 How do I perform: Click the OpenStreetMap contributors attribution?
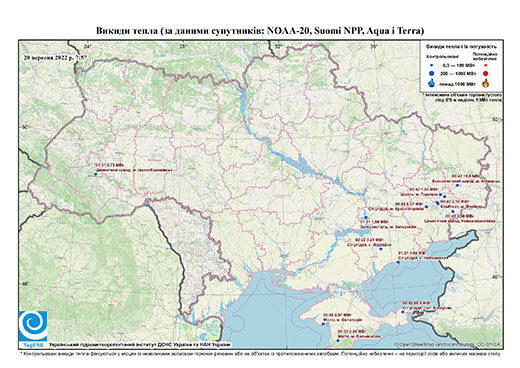coord(447,344)
